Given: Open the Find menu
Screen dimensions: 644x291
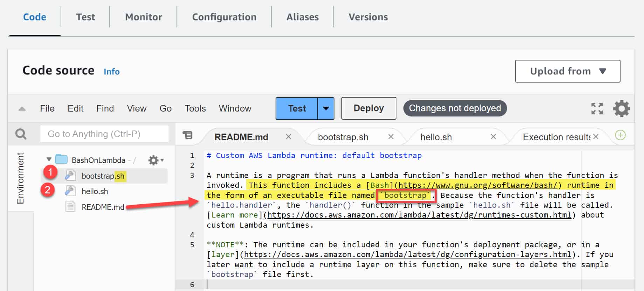Looking at the screenshot, I should 105,108.
